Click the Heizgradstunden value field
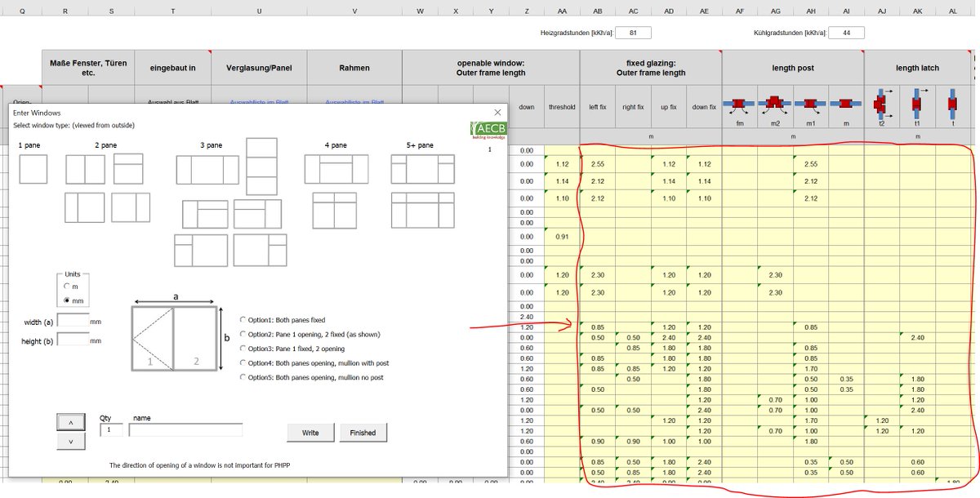The image size is (980, 498). tap(633, 33)
